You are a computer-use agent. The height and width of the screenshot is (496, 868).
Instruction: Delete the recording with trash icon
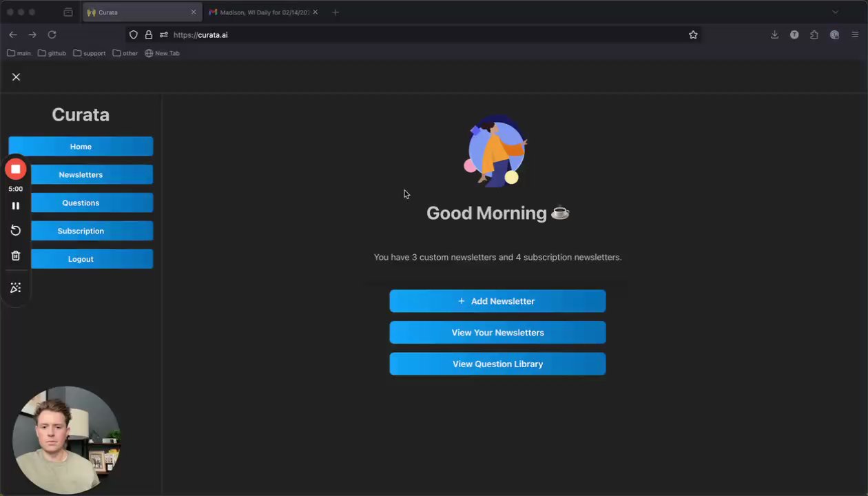(15, 256)
